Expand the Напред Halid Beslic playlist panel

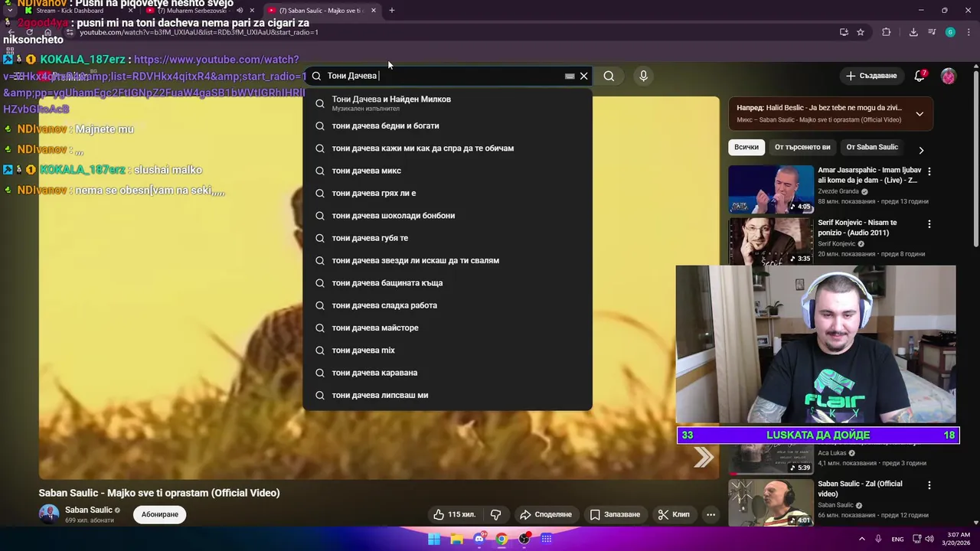click(x=920, y=114)
